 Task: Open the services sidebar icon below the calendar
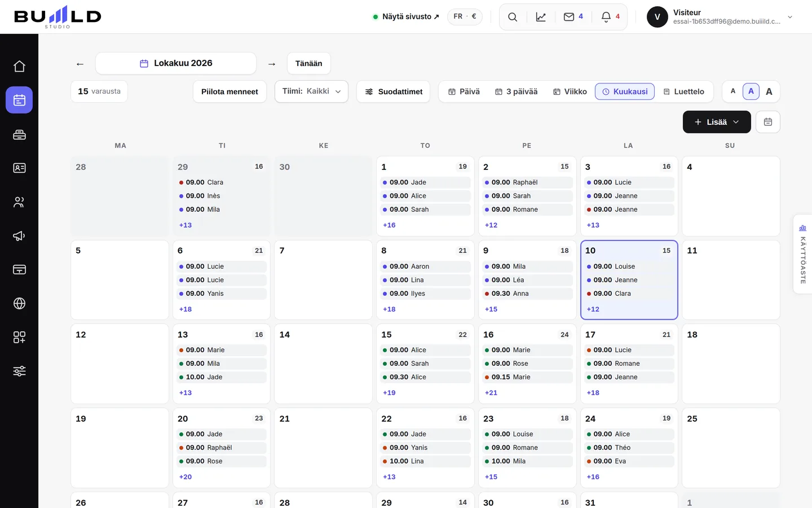[x=19, y=134]
